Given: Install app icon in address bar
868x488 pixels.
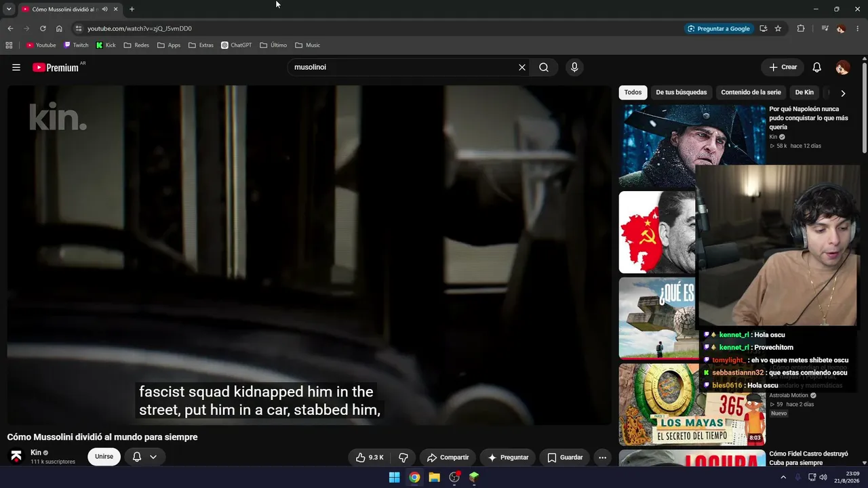Looking at the screenshot, I should 764,28.
